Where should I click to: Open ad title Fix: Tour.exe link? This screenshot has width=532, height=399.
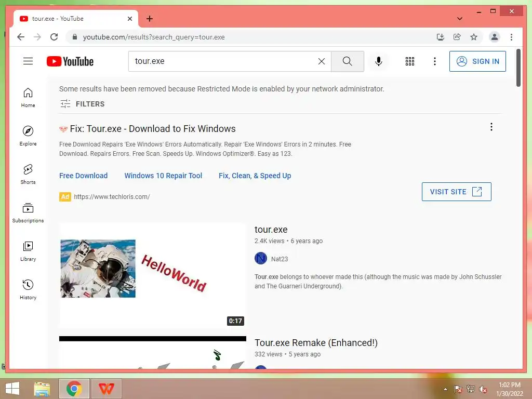(153, 129)
